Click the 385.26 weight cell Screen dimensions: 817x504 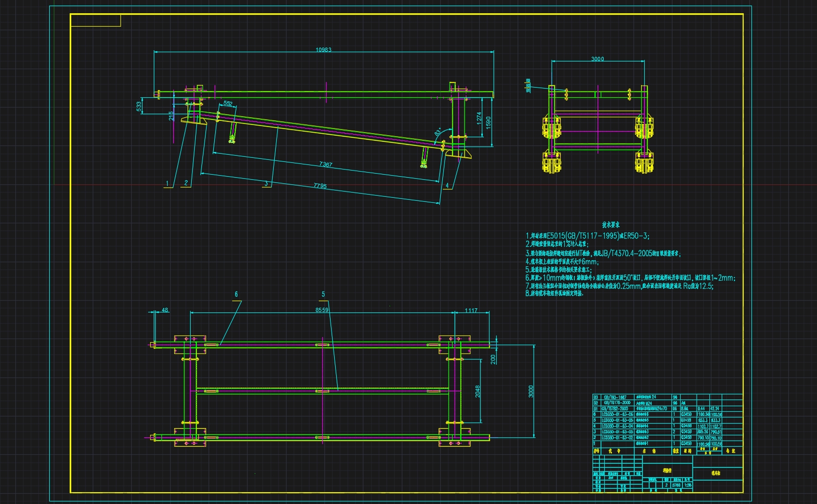pyautogui.click(x=702, y=432)
